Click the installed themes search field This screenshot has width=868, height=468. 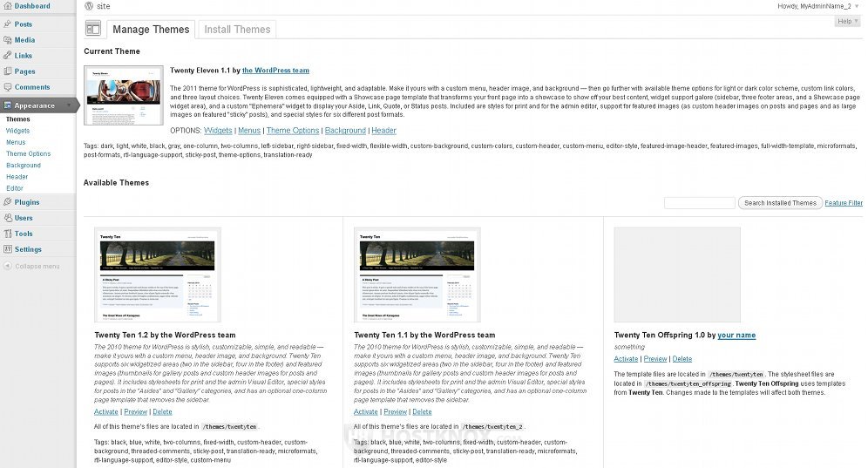700,203
